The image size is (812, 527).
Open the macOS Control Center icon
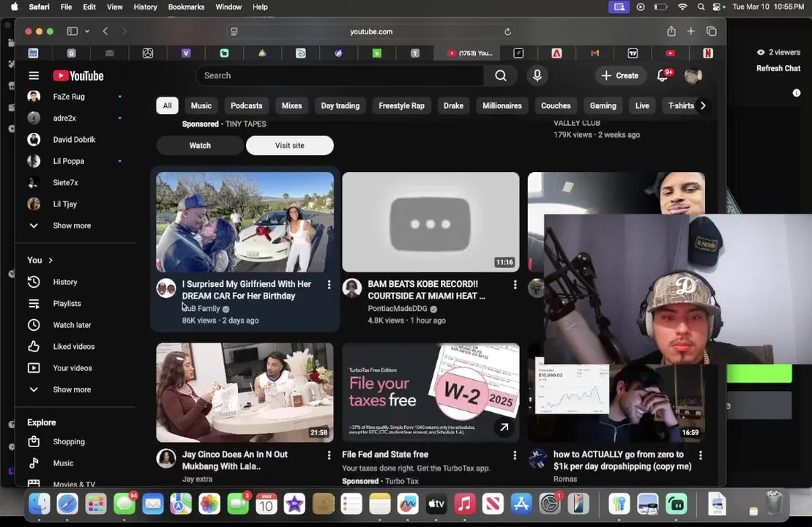coord(718,7)
